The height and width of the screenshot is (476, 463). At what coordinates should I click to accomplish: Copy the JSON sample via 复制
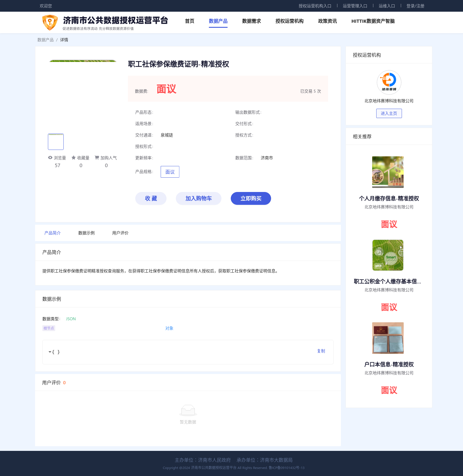coord(321,351)
